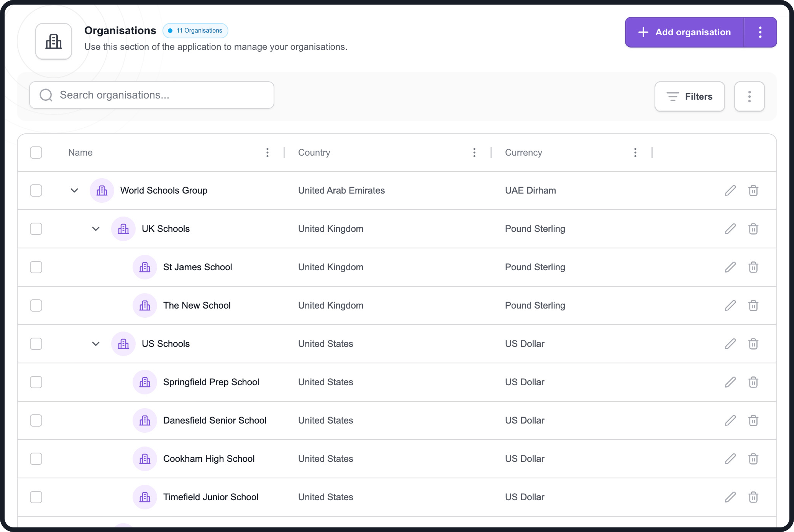Select the World Schools Group checkbox
Screen dimensions: 794x532
click(36, 190)
